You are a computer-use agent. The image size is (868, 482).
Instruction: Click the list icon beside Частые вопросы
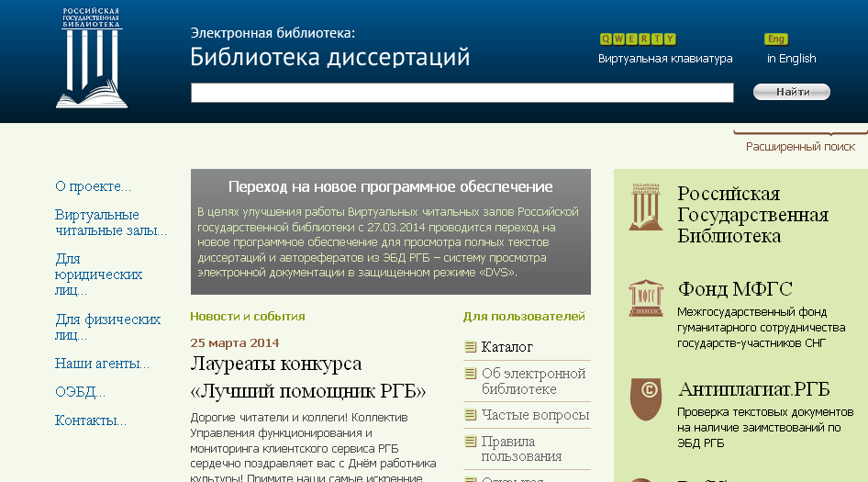[x=470, y=414]
